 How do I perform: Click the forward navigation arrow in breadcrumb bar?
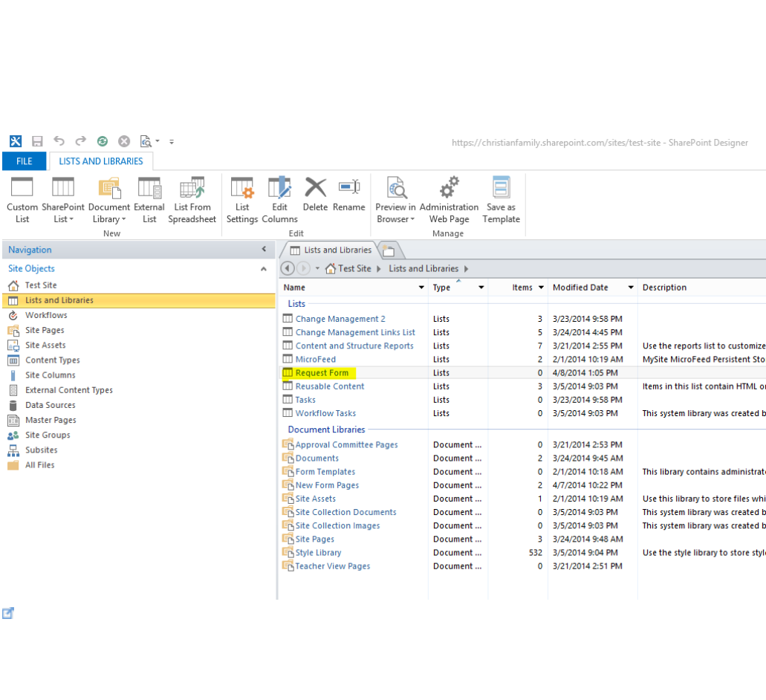[x=303, y=268]
